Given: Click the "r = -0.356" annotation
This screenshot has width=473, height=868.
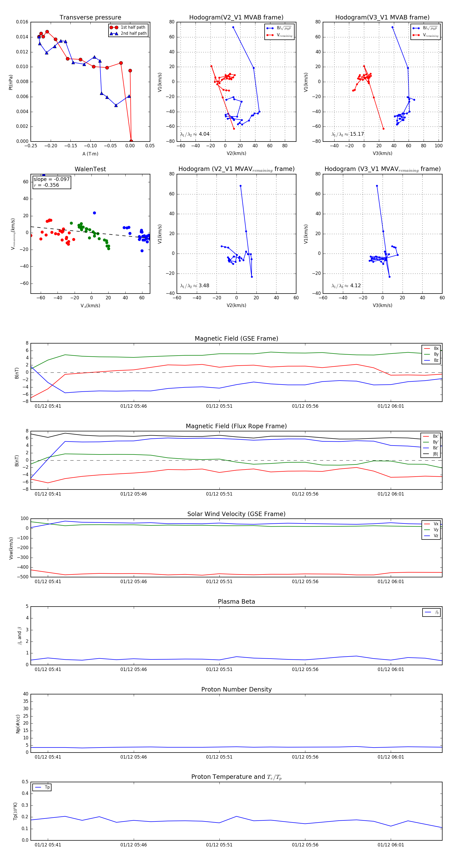Looking at the screenshot, I should click(46, 185).
